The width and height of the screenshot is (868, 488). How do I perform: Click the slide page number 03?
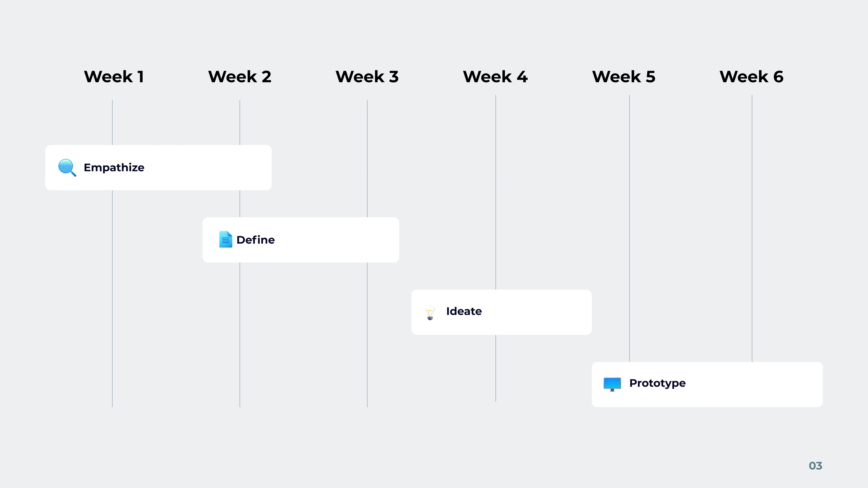(815, 466)
